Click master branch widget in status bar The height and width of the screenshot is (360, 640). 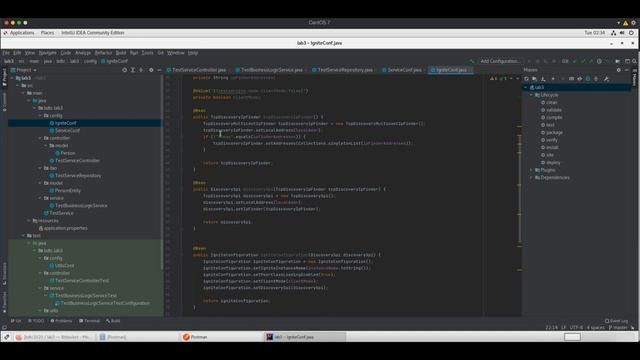618,327
